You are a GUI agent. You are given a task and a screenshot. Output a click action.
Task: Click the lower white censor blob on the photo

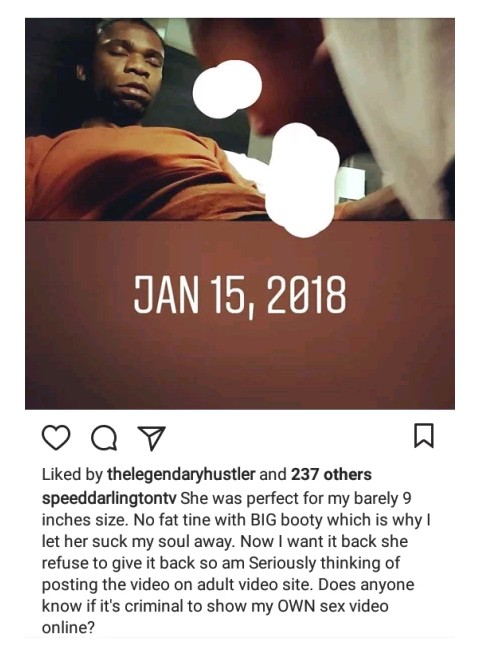pos(301,180)
